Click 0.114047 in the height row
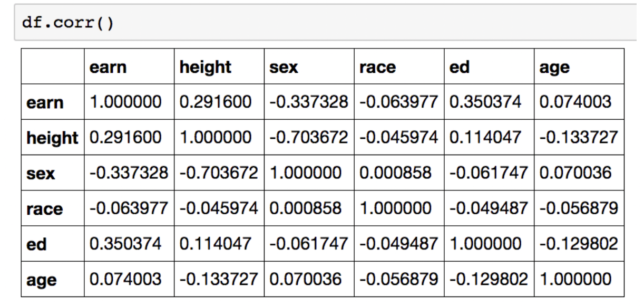The height and width of the screenshot is (306, 644). pyautogui.click(x=484, y=136)
